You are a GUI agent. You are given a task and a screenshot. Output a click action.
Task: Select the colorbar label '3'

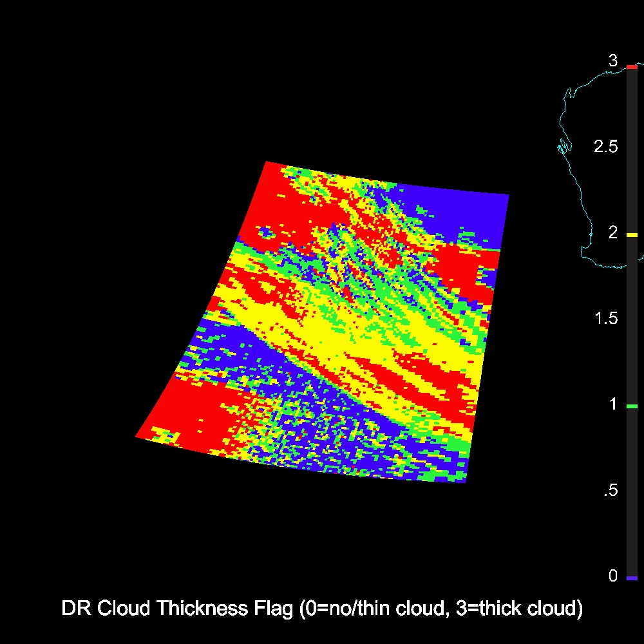click(613, 61)
